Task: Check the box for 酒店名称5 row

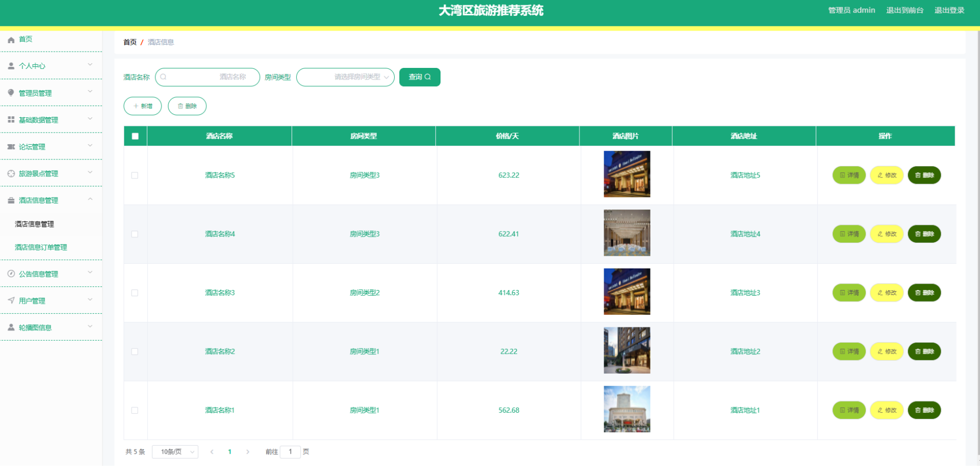Action: (x=135, y=175)
